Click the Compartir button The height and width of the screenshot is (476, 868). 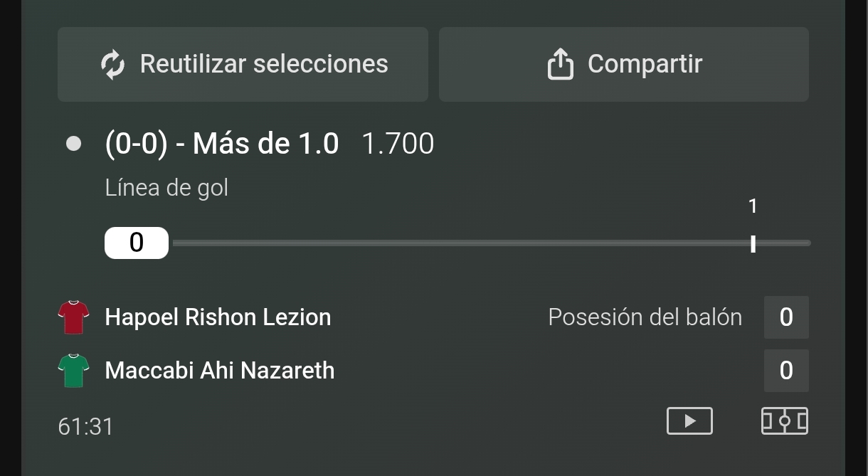click(x=623, y=64)
